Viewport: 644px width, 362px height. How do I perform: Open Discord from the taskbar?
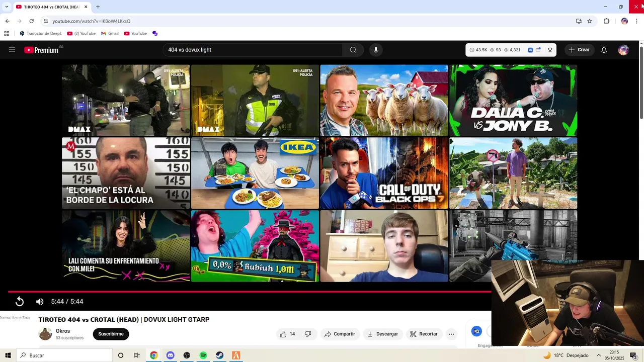coord(170,355)
